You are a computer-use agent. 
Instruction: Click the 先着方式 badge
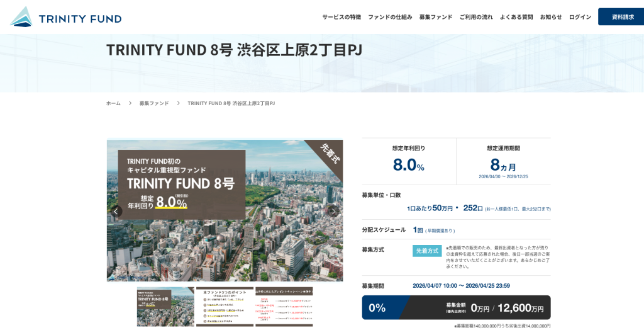427,251
